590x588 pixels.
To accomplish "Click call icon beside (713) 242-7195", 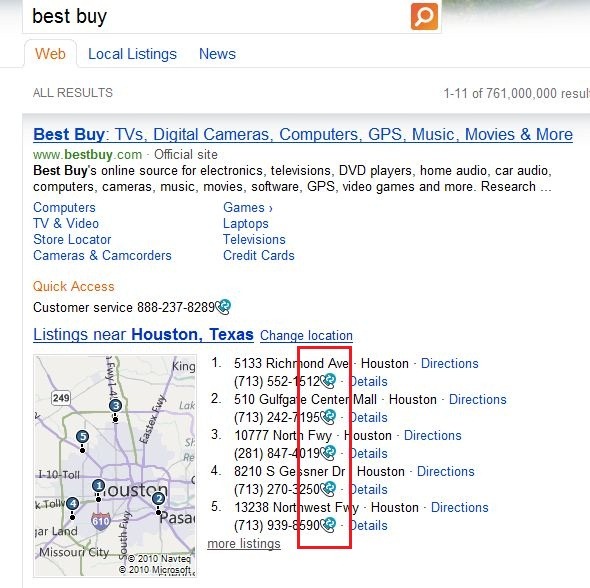I will 328,417.
